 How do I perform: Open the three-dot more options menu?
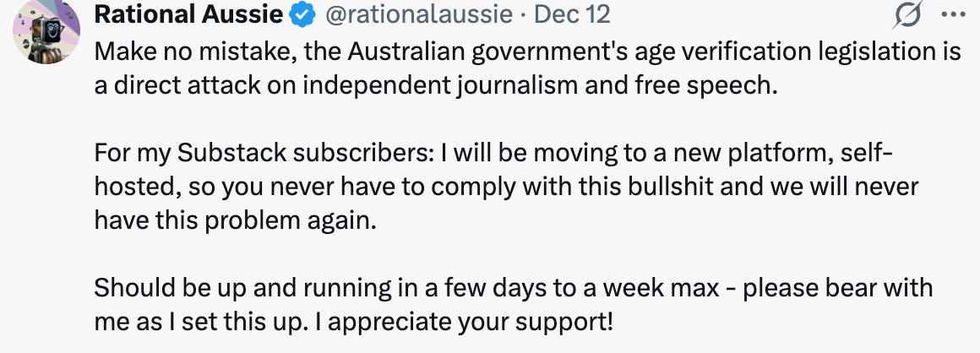(953, 15)
